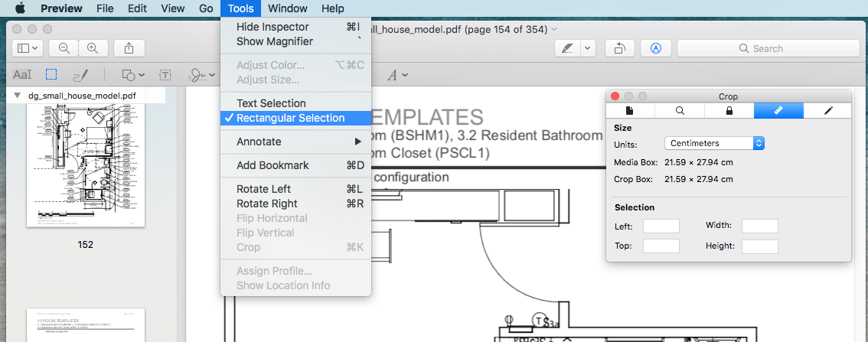The height and width of the screenshot is (342, 868).
Task: Open the lock permissions inspector tab
Action: (x=729, y=110)
